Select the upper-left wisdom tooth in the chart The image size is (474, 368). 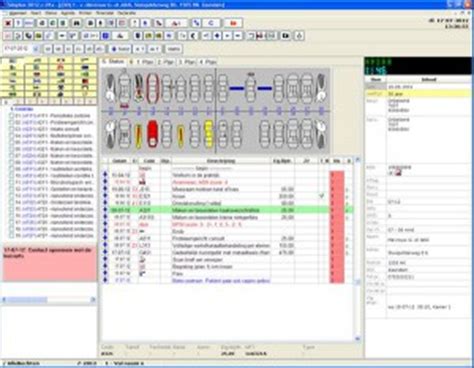[x=110, y=88]
